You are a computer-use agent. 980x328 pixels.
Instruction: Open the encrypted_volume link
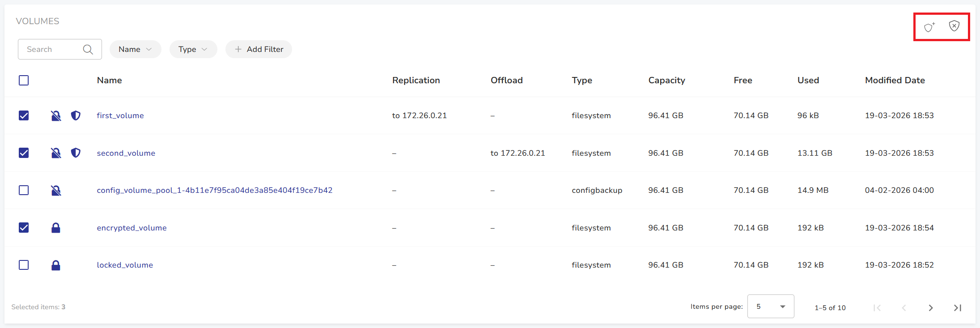(132, 228)
